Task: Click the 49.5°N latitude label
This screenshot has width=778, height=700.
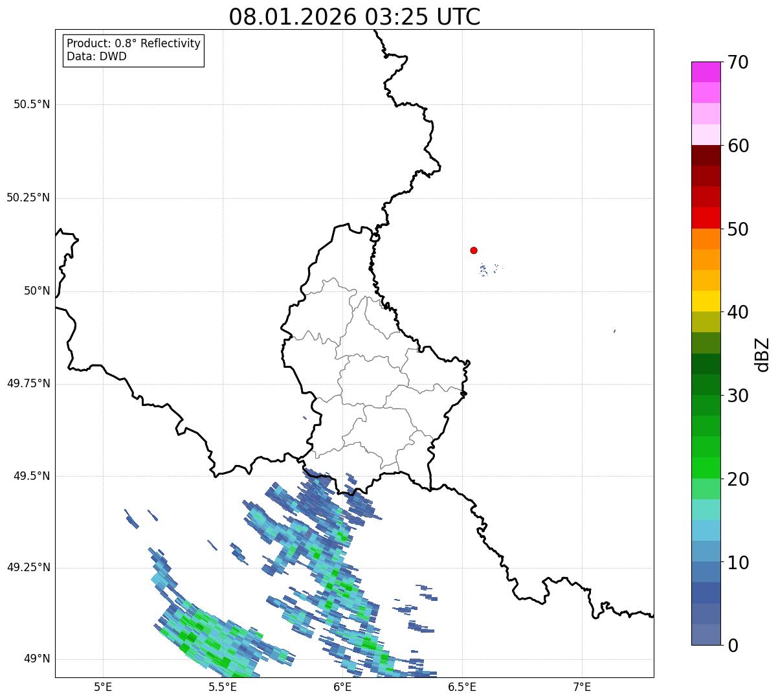Action: tap(32, 476)
